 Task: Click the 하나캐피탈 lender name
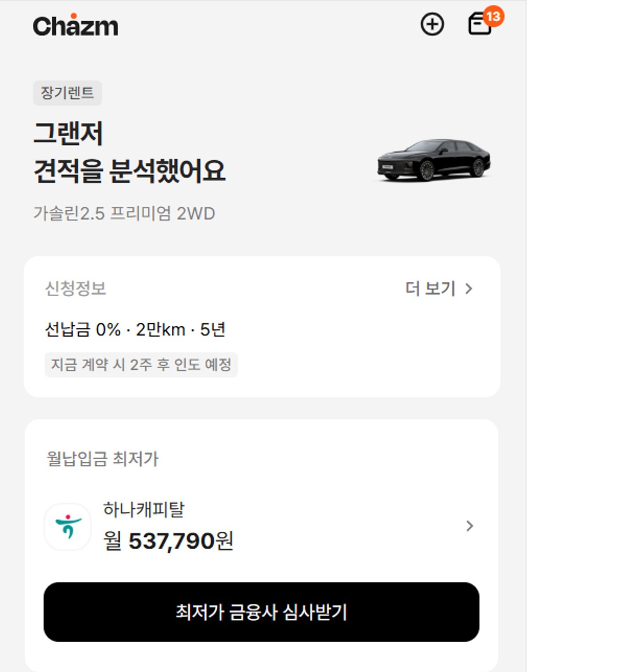143,509
